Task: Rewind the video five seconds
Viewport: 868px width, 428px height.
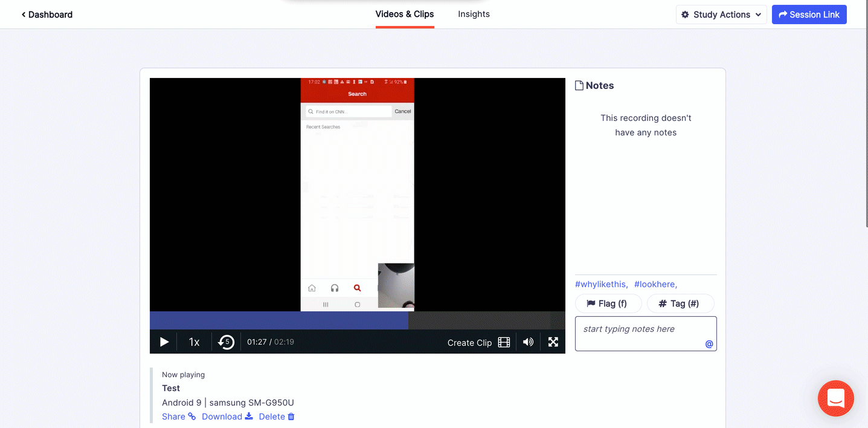Action: coord(226,342)
